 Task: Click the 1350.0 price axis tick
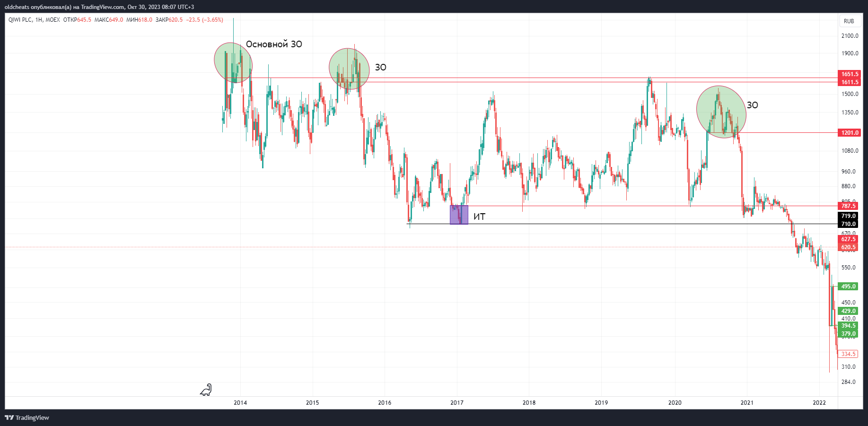point(850,113)
